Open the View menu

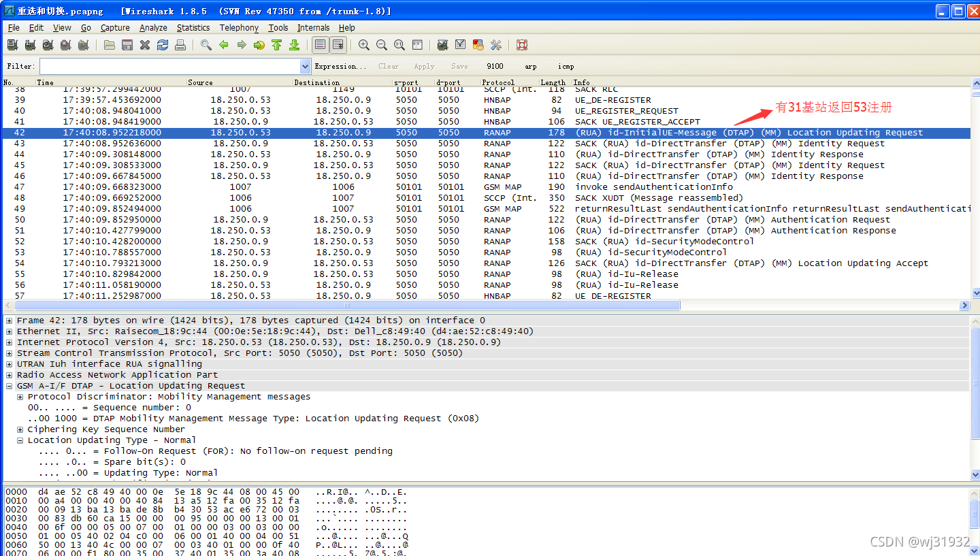62,28
